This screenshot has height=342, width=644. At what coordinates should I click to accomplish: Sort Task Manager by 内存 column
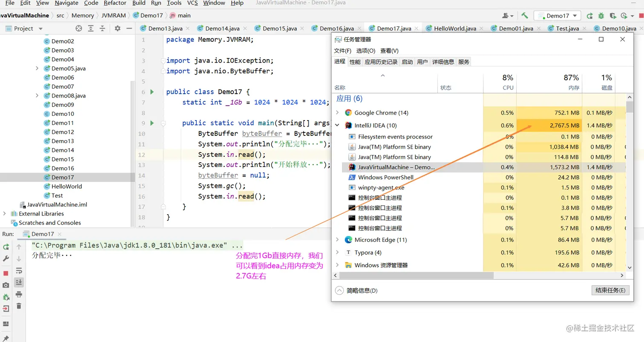(x=549, y=83)
